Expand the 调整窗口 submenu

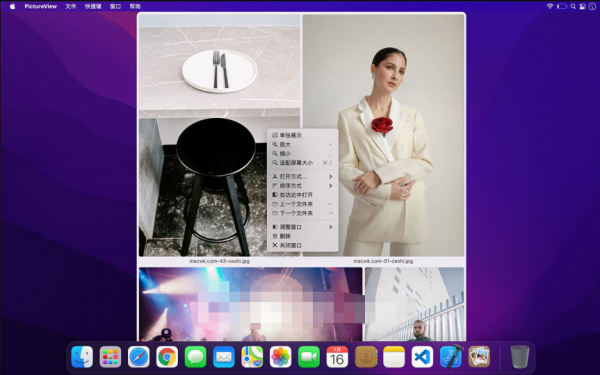(x=302, y=227)
